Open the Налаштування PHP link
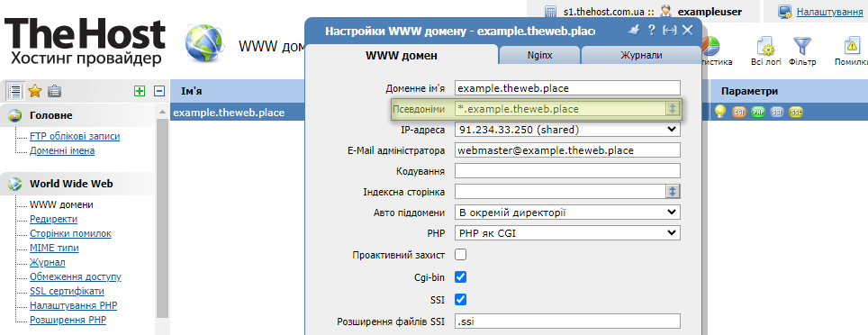Image resolution: width=868 pixels, height=335 pixels. (74, 305)
